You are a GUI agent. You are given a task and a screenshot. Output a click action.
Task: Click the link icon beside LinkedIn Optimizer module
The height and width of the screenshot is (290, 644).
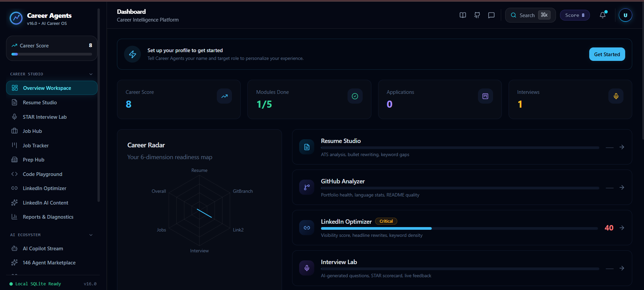click(x=307, y=228)
